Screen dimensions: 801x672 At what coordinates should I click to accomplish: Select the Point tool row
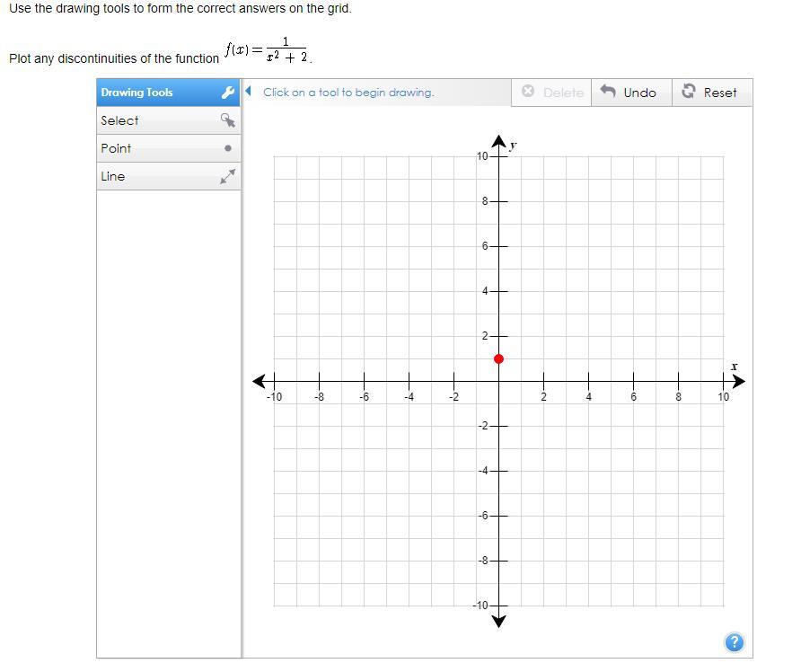click(169, 149)
